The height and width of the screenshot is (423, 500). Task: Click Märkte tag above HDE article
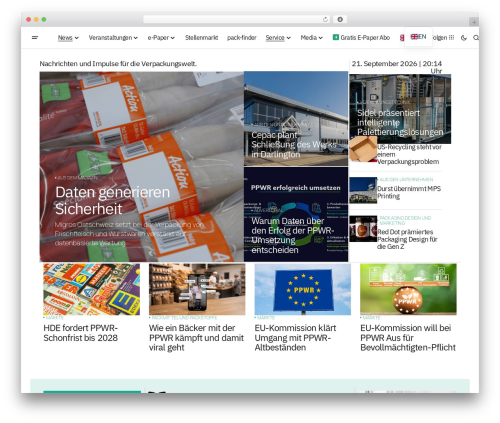coord(54,318)
